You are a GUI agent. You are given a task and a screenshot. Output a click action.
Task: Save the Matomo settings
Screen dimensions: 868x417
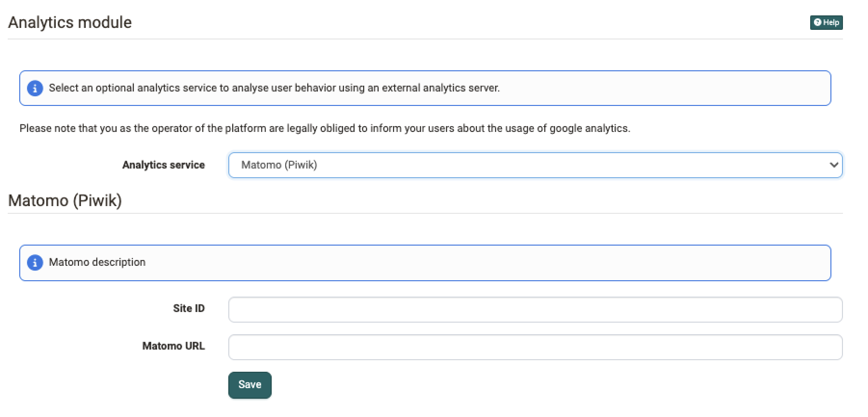[250, 385]
